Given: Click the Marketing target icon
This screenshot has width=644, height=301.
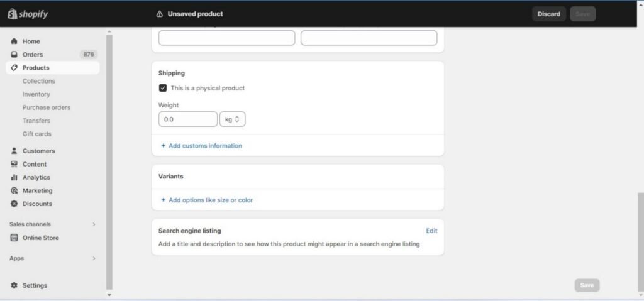Looking at the screenshot, I should pos(14,190).
